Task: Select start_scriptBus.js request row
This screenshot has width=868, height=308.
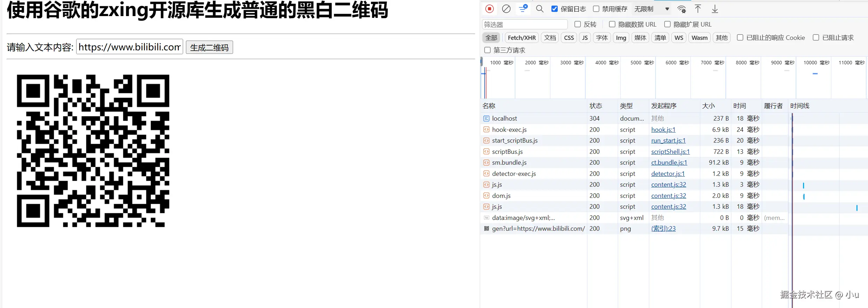Action: point(674,141)
